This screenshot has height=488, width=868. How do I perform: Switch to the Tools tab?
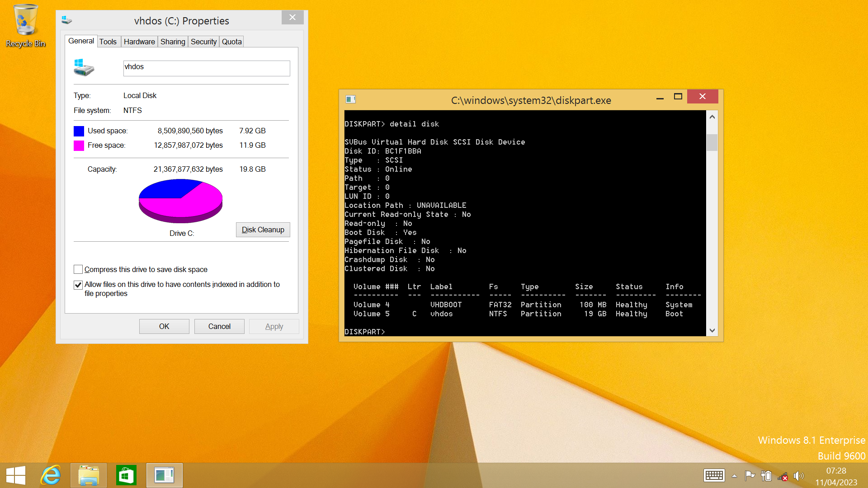pos(108,42)
